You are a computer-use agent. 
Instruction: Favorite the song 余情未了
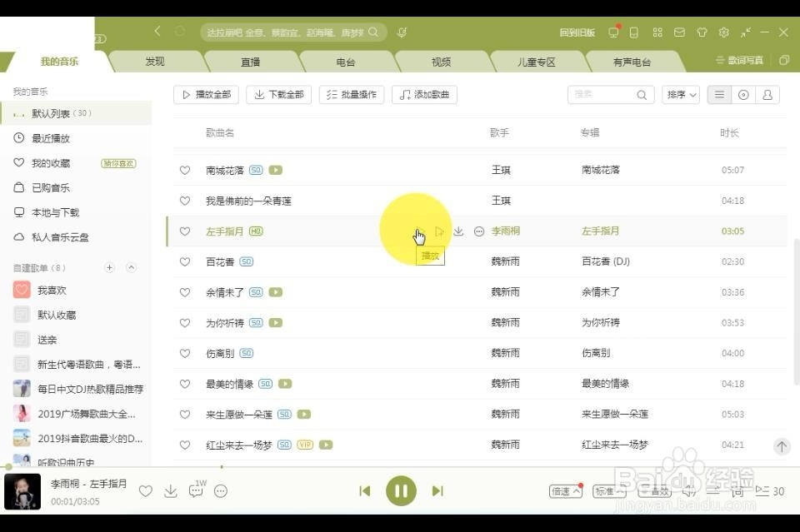coord(185,292)
